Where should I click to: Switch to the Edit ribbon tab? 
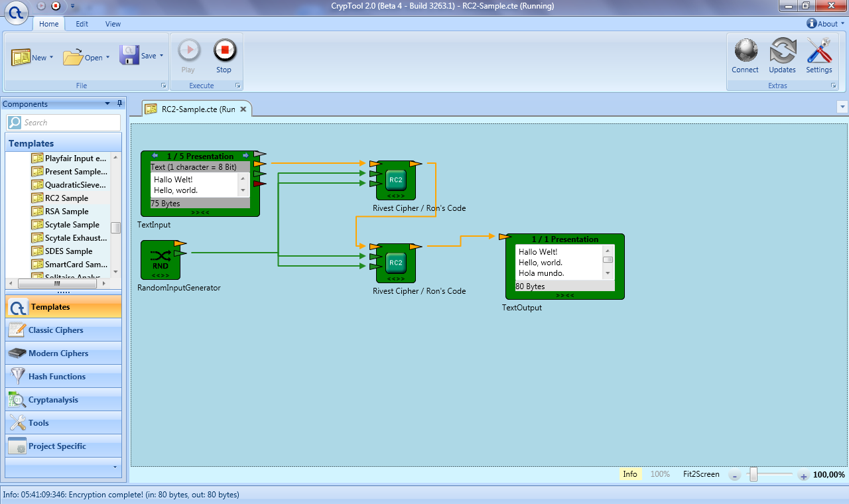pos(82,24)
